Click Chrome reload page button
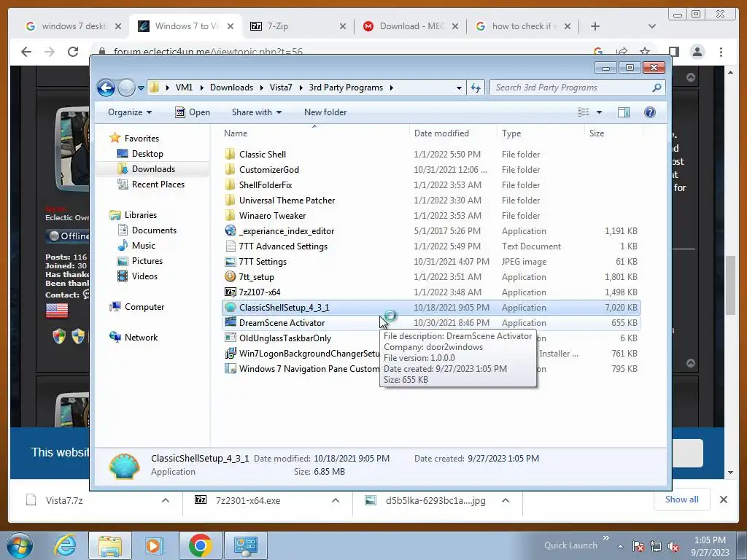747x560 pixels. (x=73, y=52)
